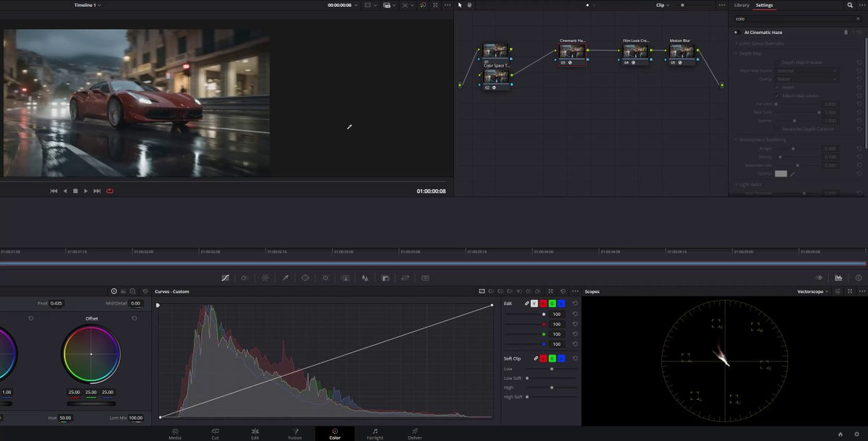Click the Color eyedropper picker icon

click(793, 174)
